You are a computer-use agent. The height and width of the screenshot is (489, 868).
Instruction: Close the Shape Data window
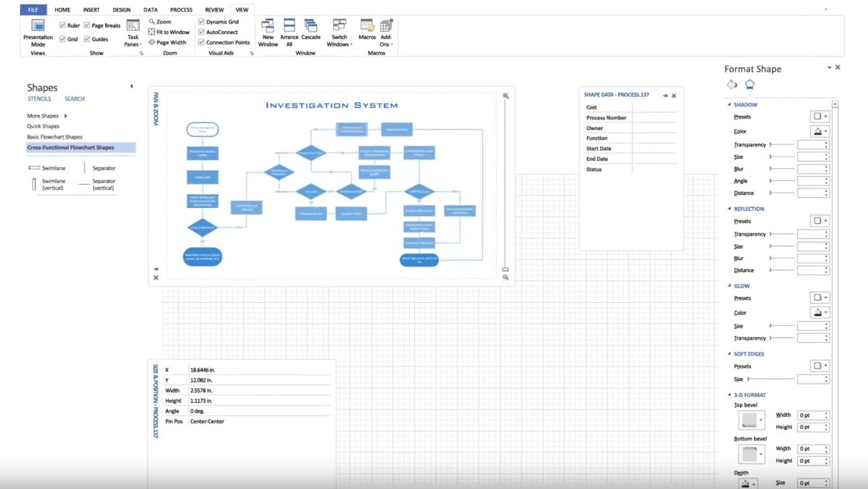pos(674,96)
